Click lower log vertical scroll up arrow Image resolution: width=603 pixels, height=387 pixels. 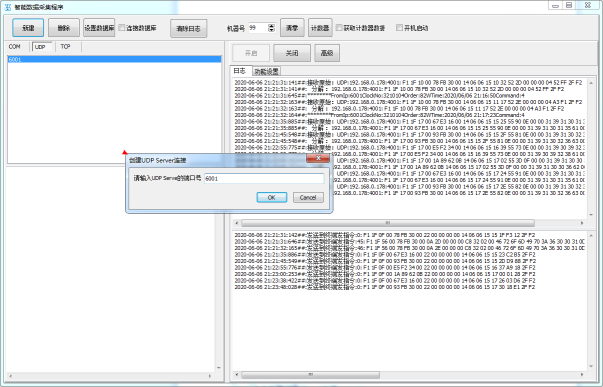pyautogui.click(x=591, y=235)
